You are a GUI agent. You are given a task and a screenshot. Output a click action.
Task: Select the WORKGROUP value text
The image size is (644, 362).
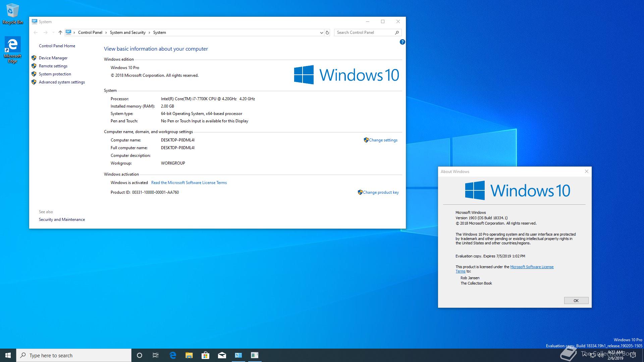[x=173, y=163]
